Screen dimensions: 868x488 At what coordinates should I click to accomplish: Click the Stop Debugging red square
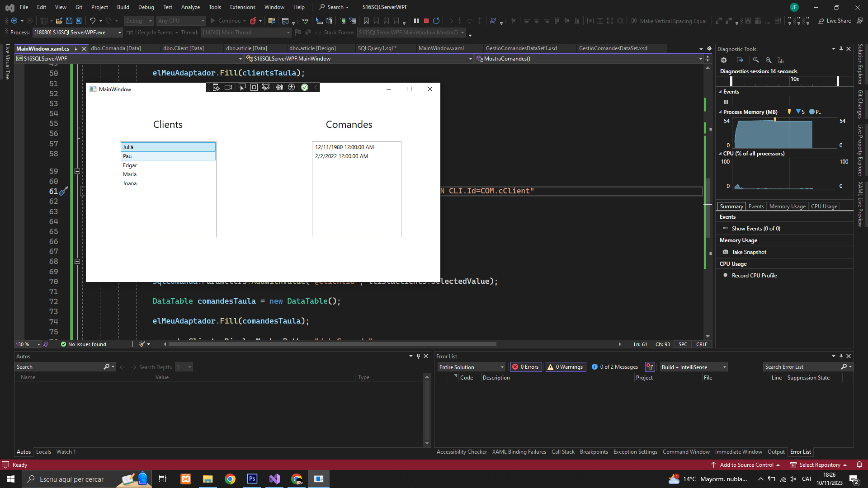click(x=426, y=21)
